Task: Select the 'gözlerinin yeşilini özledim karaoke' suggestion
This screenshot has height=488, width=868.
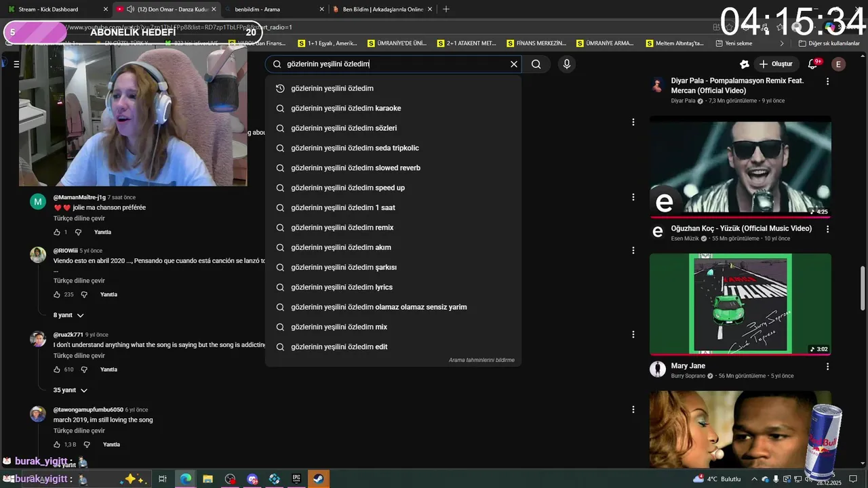Action: (393, 108)
